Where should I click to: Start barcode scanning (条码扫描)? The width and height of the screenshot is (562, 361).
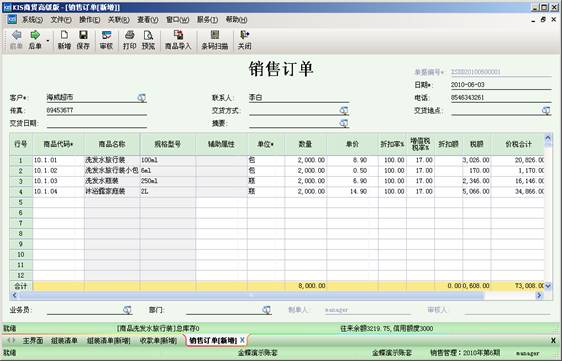[215, 39]
